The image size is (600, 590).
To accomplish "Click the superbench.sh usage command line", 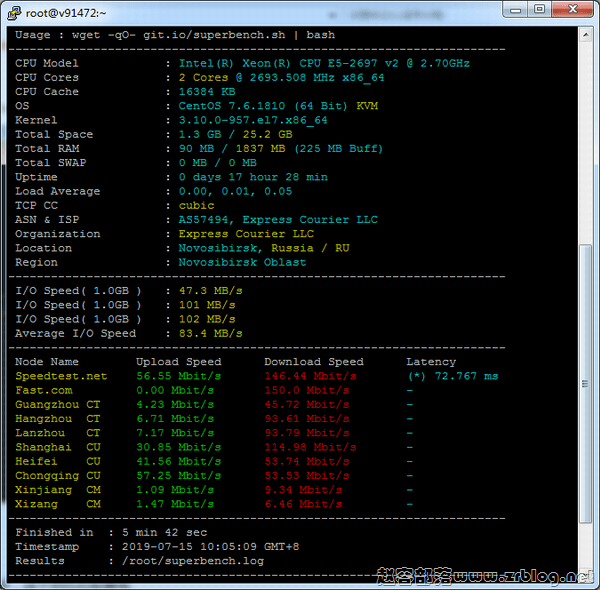I will tap(175, 35).
